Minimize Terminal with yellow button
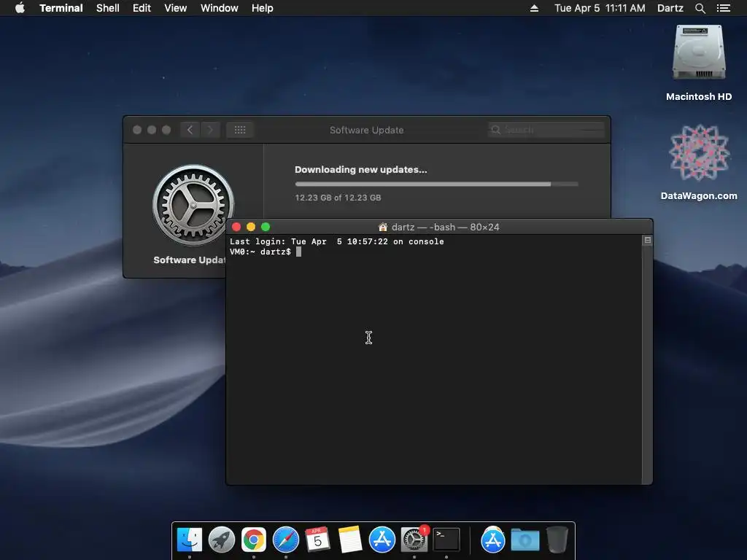The image size is (747, 560). click(251, 227)
